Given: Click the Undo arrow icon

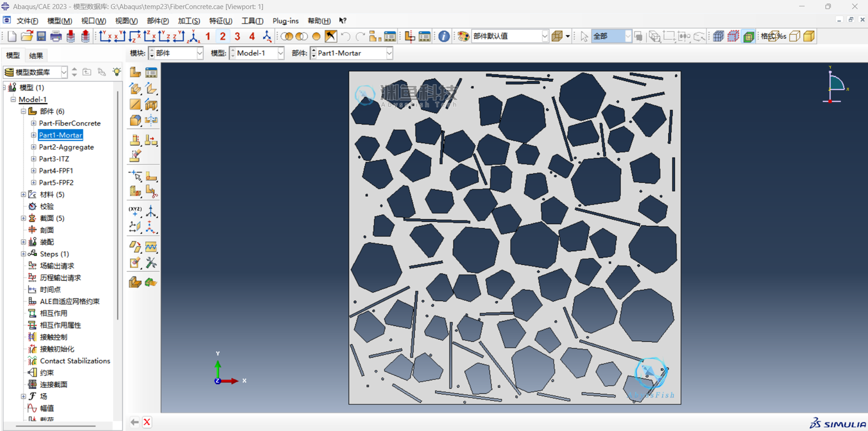Looking at the screenshot, I should tap(346, 36).
